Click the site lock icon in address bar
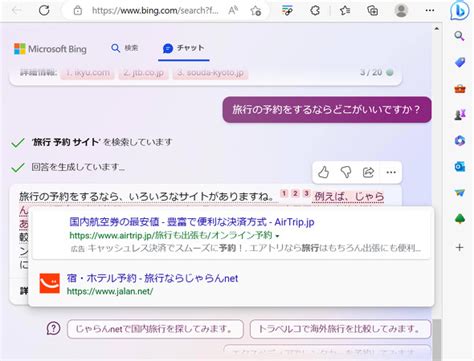This screenshot has height=361, width=474. tap(78, 11)
